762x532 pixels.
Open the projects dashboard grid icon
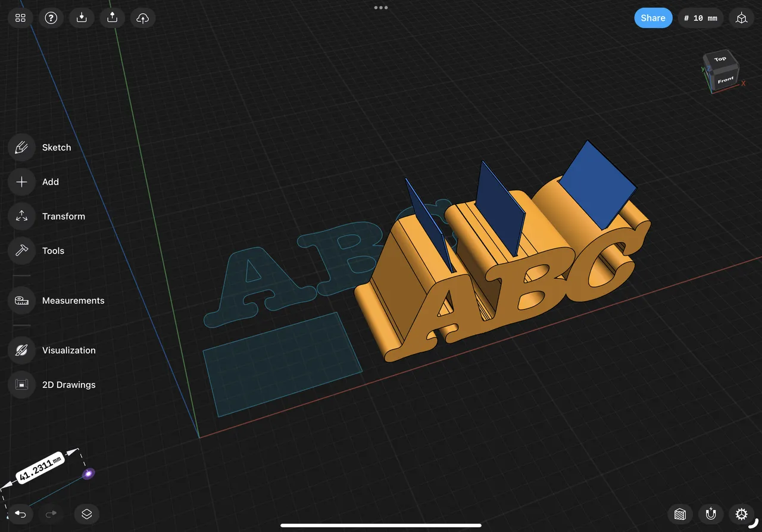coord(20,18)
